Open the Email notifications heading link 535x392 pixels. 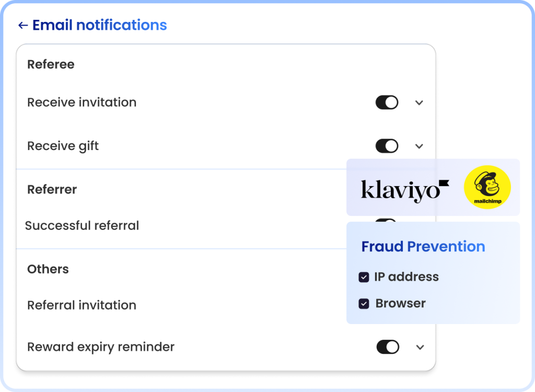click(x=100, y=25)
